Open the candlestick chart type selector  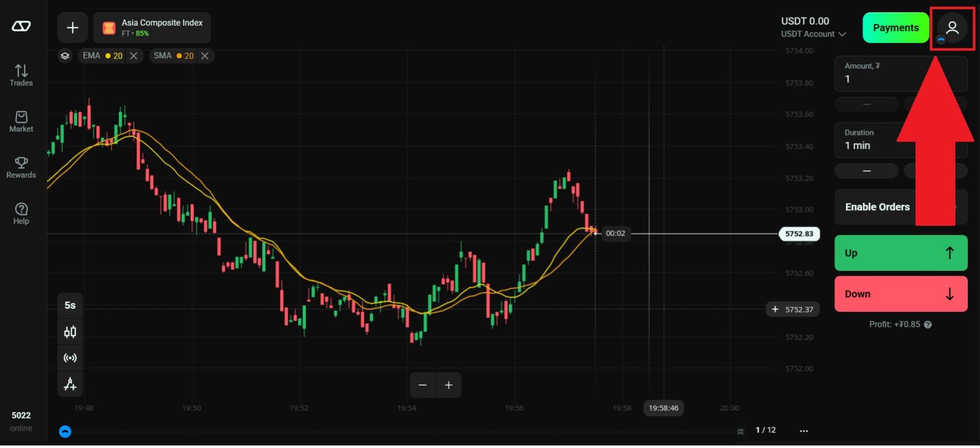click(x=70, y=332)
